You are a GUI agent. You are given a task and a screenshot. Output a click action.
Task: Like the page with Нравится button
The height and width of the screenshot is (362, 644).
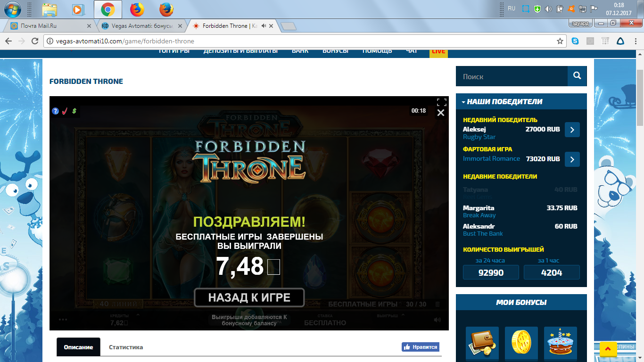421,347
